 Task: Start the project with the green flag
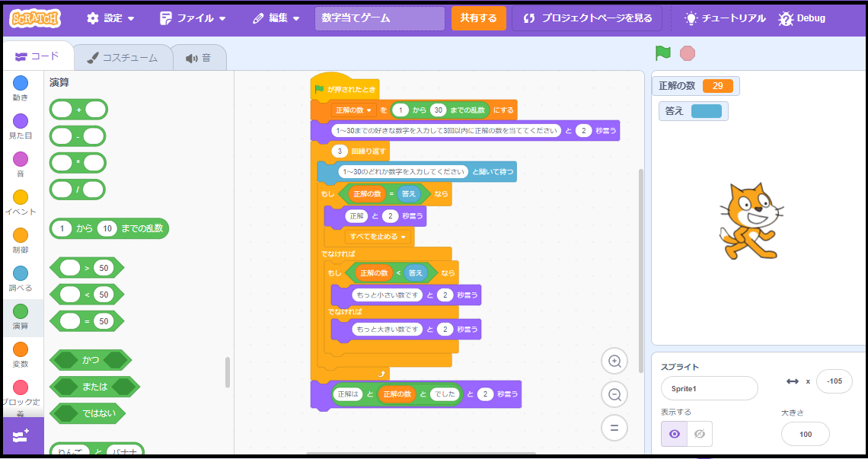[662, 53]
